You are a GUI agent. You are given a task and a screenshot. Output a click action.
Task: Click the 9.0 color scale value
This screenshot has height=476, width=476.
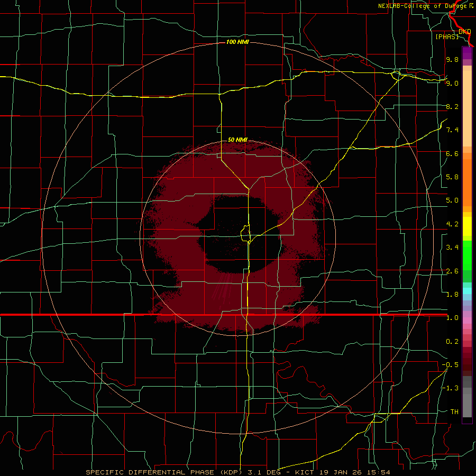click(x=452, y=83)
